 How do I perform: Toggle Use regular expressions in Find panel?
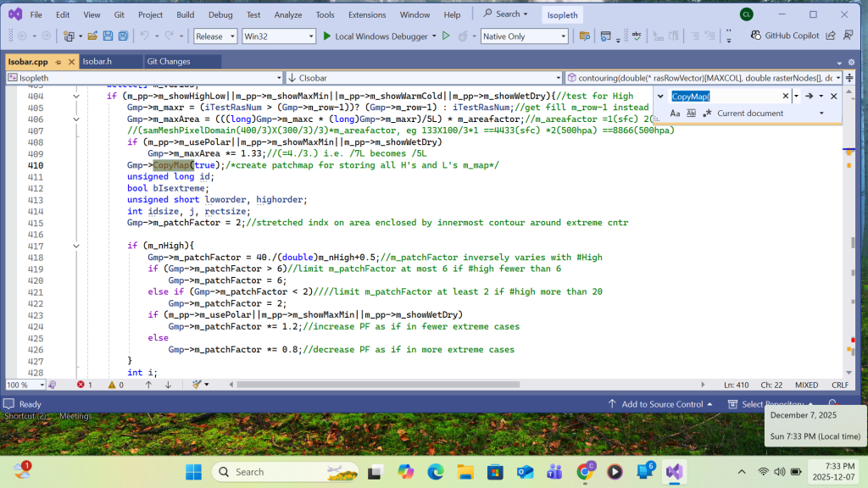click(x=706, y=114)
